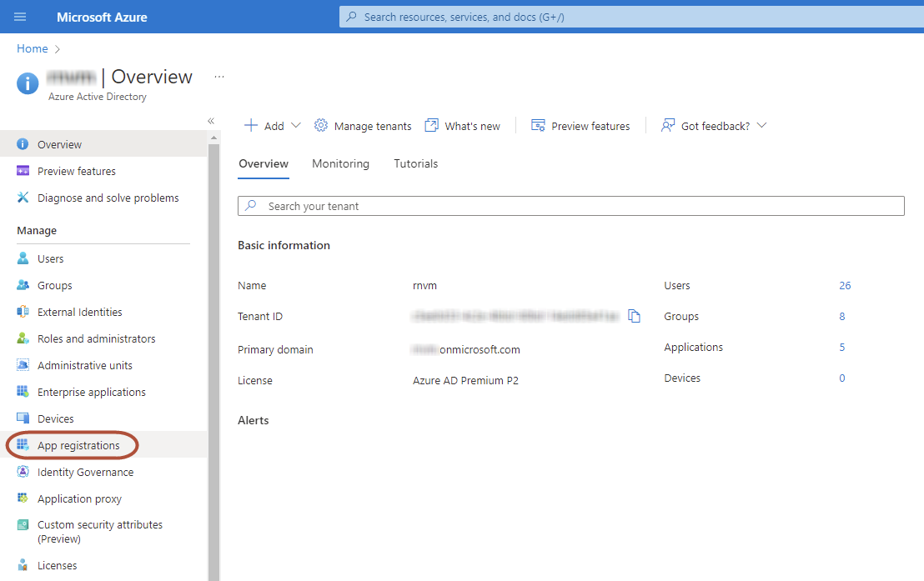Image resolution: width=924 pixels, height=581 pixels.
Task: Click the Enterprise applications icon
Action: 23,391
